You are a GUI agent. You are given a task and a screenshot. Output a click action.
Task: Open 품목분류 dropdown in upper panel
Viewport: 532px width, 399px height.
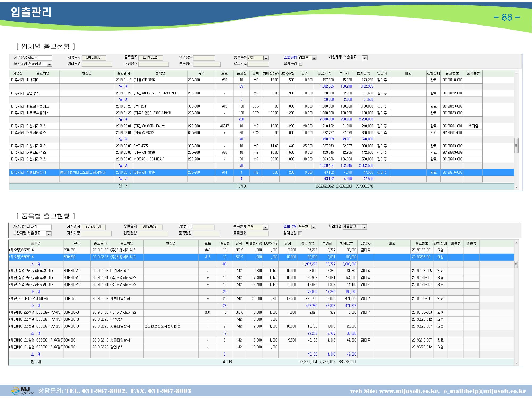point(266,58)
